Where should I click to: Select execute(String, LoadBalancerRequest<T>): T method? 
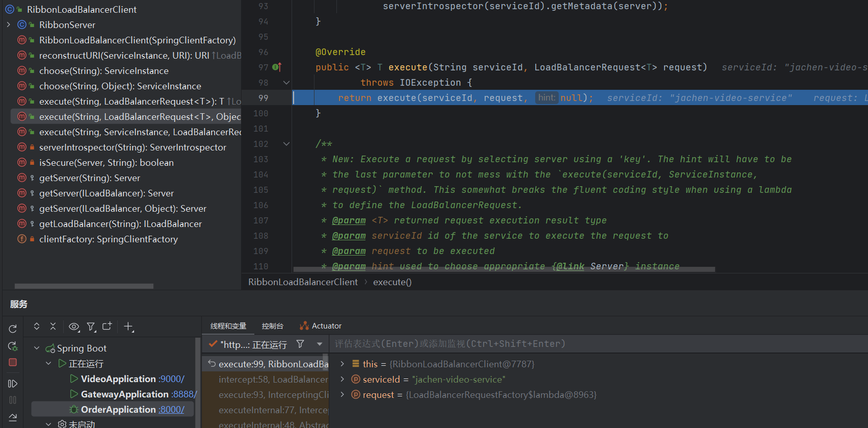131,101
